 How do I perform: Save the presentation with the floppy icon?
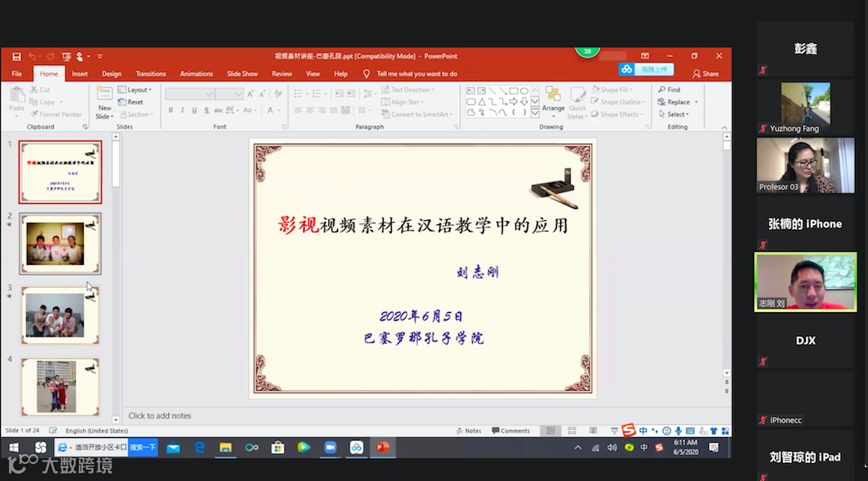coord(16,56)
